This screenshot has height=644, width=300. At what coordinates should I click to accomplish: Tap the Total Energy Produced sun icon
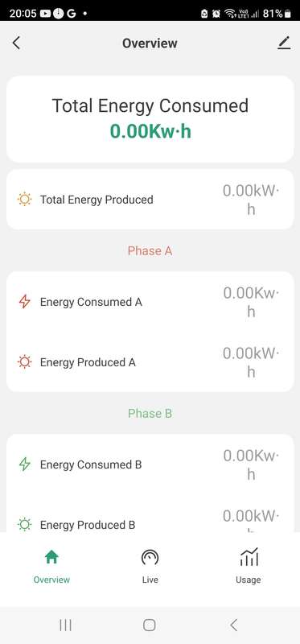coord(25,199)
